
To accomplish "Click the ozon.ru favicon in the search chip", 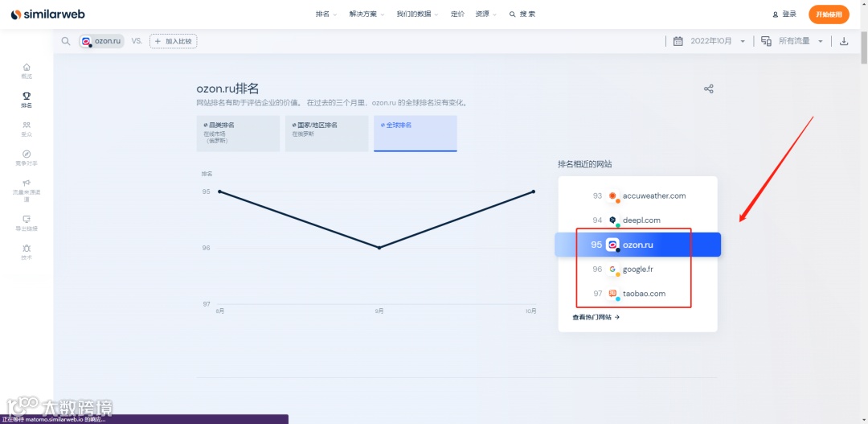I will coord(86,41).
